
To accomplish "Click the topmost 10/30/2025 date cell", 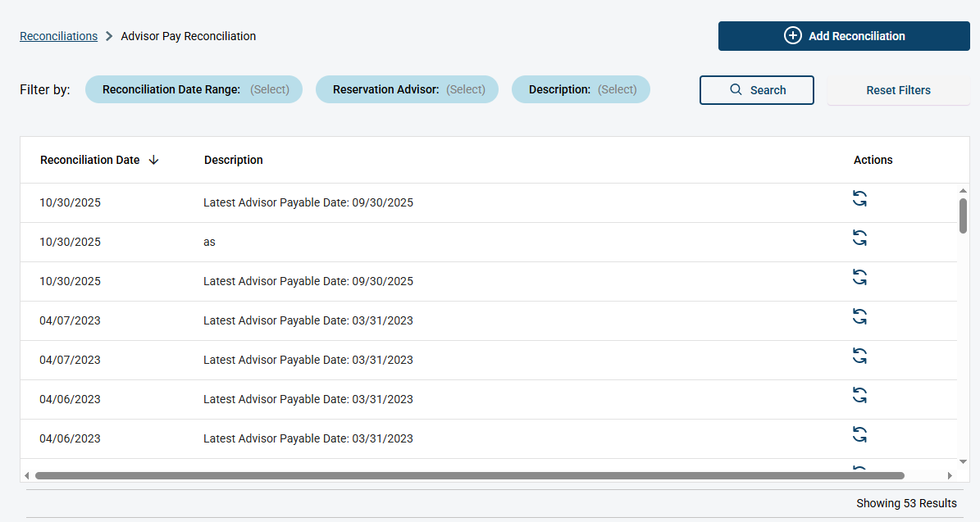I will [70, 202].
